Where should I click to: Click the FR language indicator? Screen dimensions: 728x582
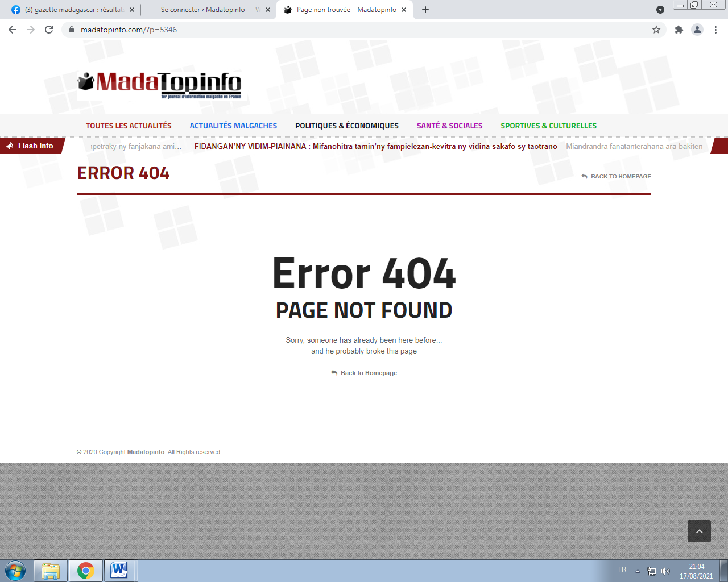622,569
